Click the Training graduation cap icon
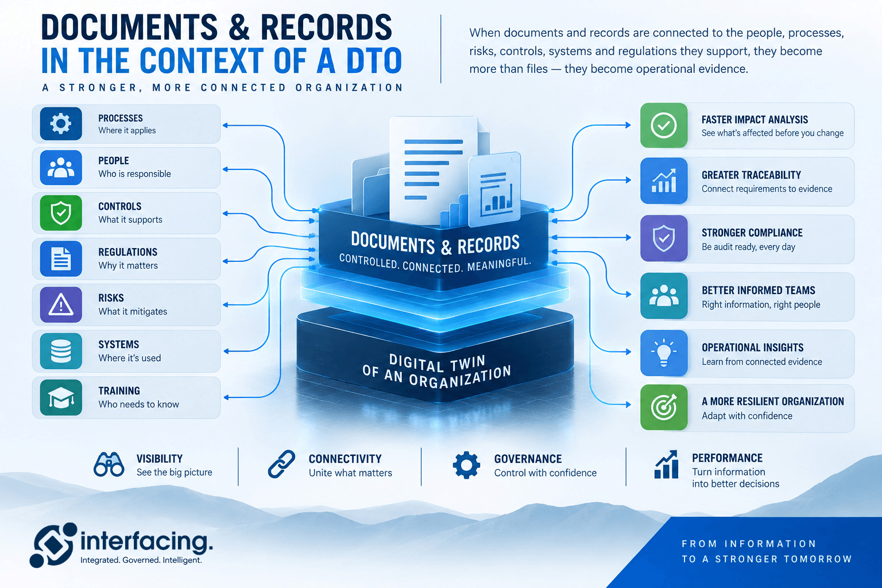Viewport: 882px width, 588px height. (61, 397)
